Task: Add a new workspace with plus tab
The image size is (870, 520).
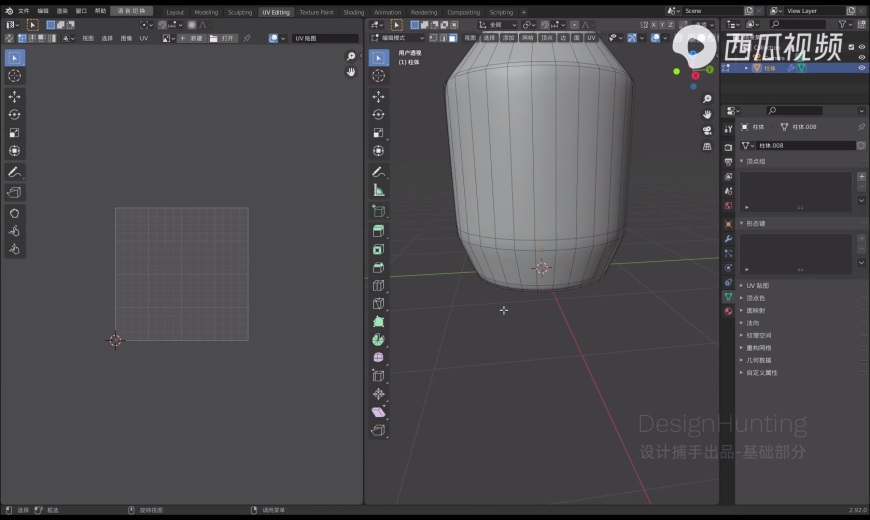Action: tap(523, 12)
